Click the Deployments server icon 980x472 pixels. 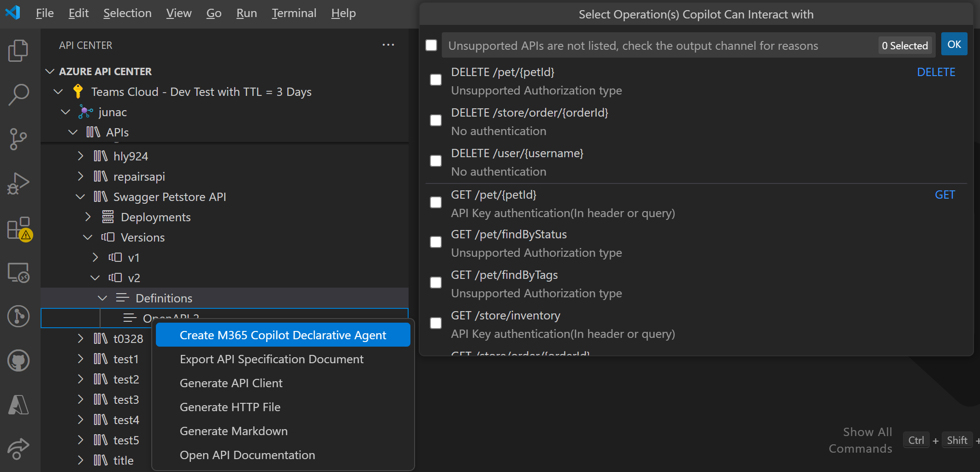tap(108, 217)
